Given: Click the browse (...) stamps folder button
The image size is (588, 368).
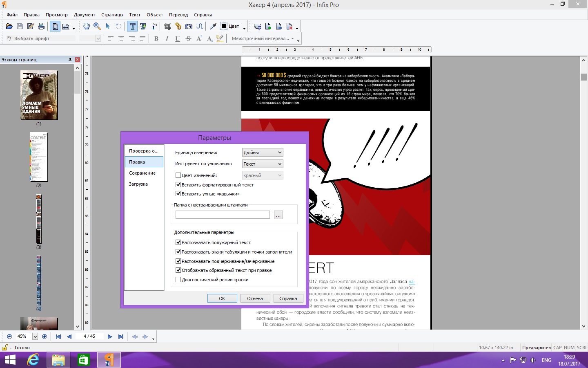Looking at the screenshot, I should 278,215.
